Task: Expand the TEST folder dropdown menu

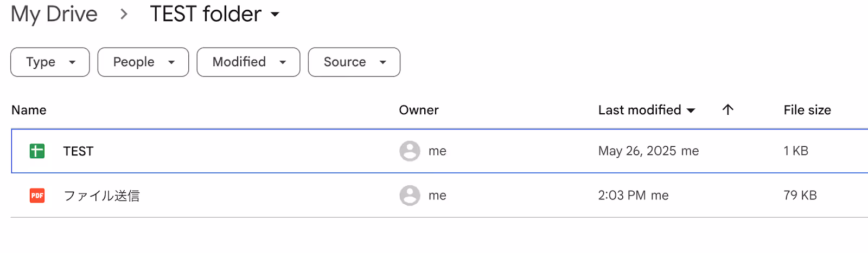Action: point(275,15)
